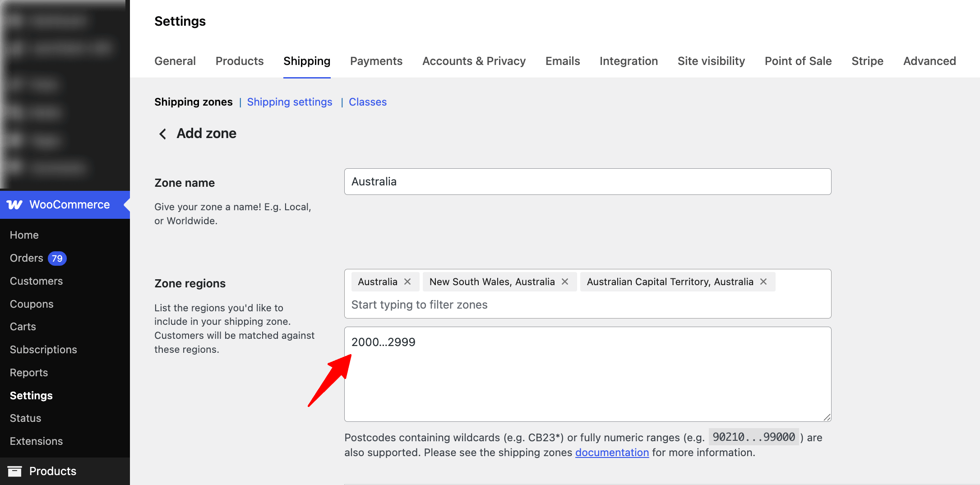Click the Orders count badge
The image size is (980, 485).
pos(56,259)
